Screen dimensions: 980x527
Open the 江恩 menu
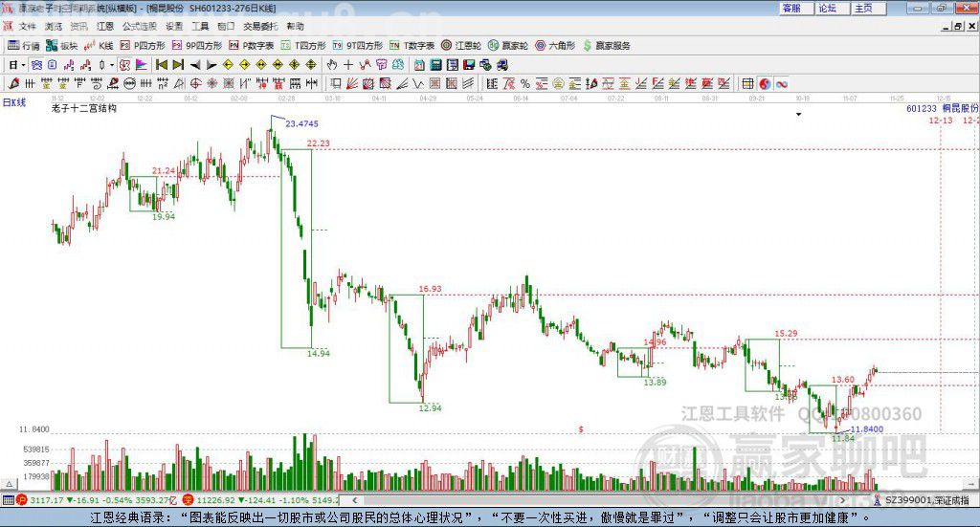[105, 26]
